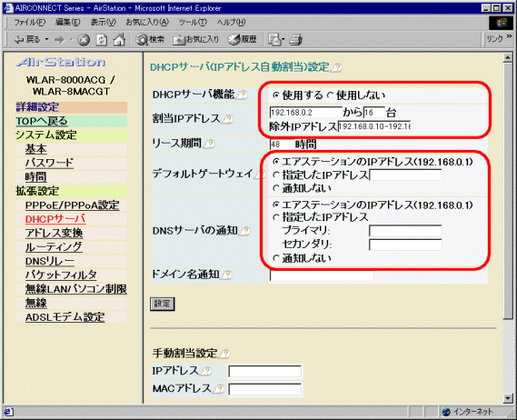Open the 無線LANパソコン制限 link
Image resolution: width=517 pixels, height=420 pixels.
coord(76,289)
